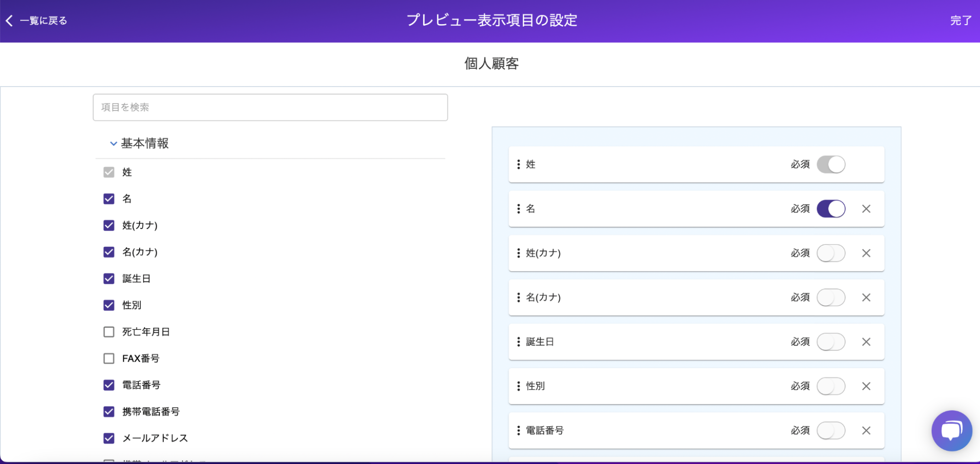Go back via 一覧に戻る link
This screenshot has width=980, height=464.
(x=43, y=21)
